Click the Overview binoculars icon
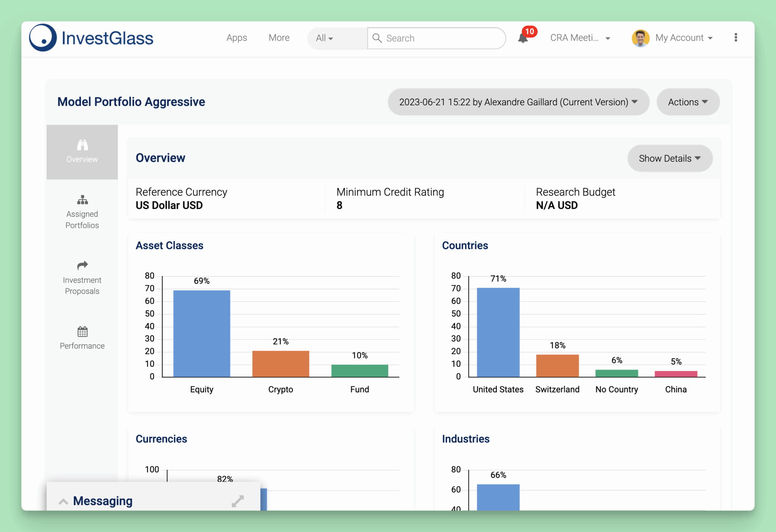 tap(82, 145)
